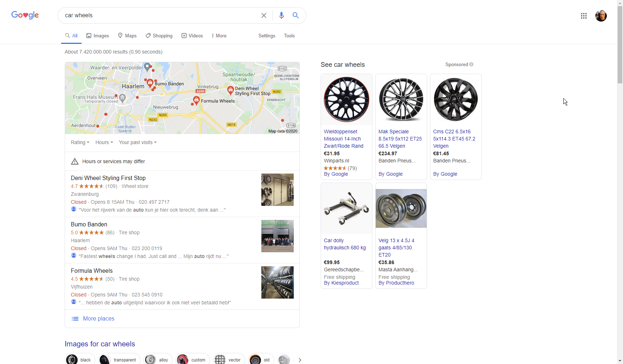Click the scrollbar down arrow
This screenshot has width=623, height=364.
coord(620,361)
